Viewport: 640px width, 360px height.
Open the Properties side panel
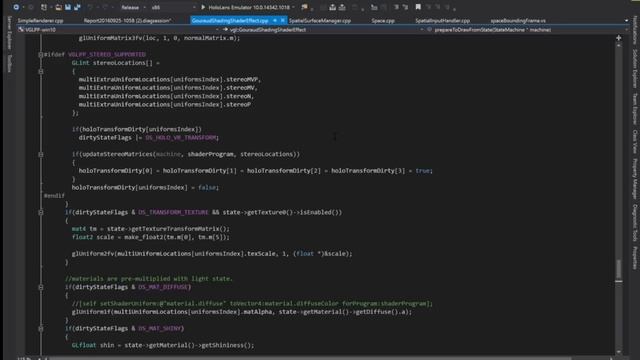635,258
